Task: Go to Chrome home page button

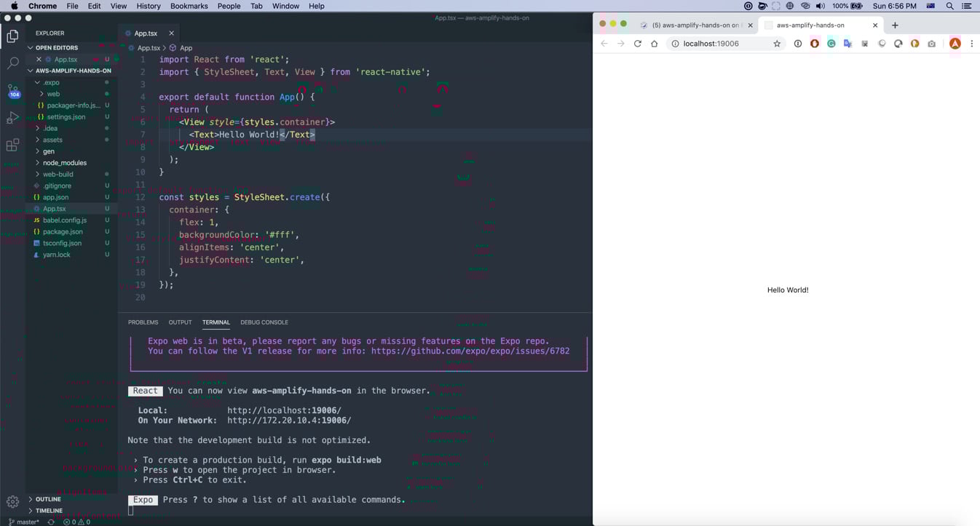Action: coord(655,44)
